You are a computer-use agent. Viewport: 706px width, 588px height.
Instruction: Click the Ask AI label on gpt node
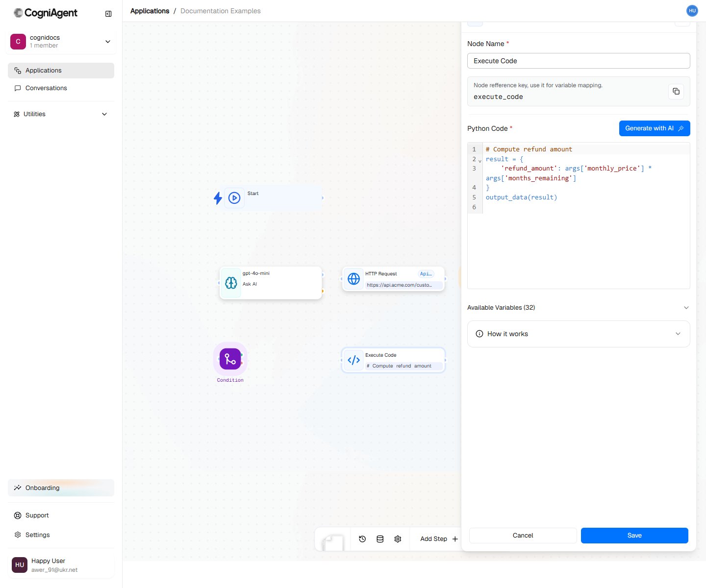(250, 284)
